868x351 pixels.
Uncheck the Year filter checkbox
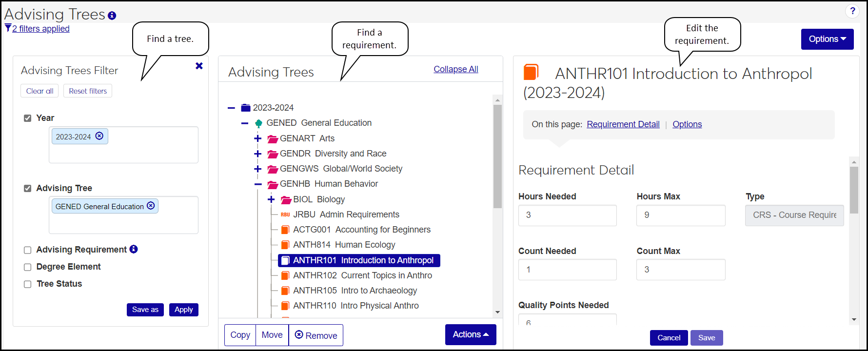point(28,118)
